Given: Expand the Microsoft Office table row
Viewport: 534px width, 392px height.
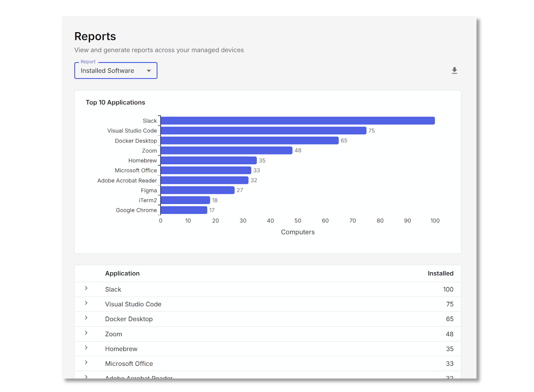Looking at the screenshot, I should [86, 362].
